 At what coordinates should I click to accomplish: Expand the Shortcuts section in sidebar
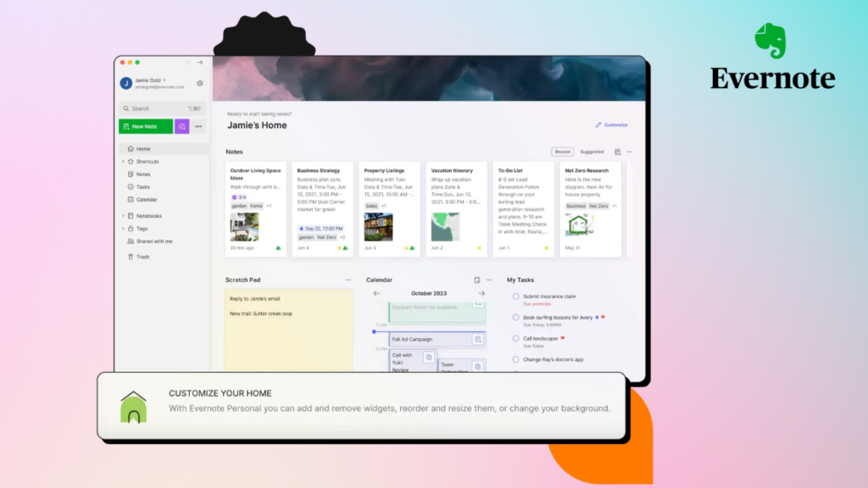[x=123, y=162]
